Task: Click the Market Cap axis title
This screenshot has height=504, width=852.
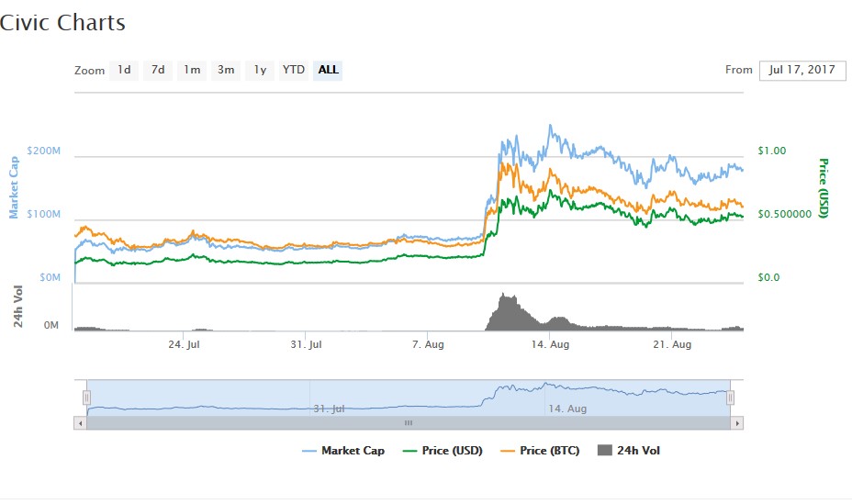Action: coord(14,187)
